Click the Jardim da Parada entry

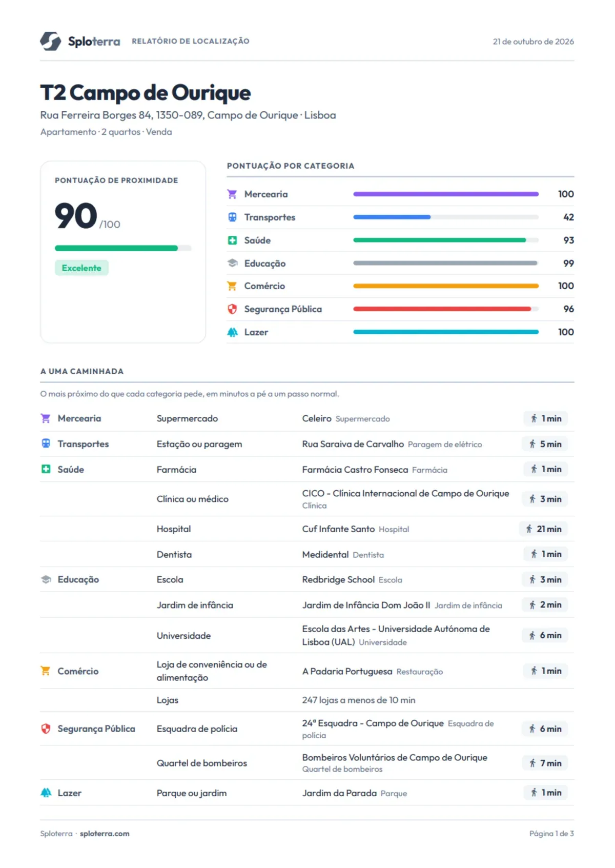[339, 793]
